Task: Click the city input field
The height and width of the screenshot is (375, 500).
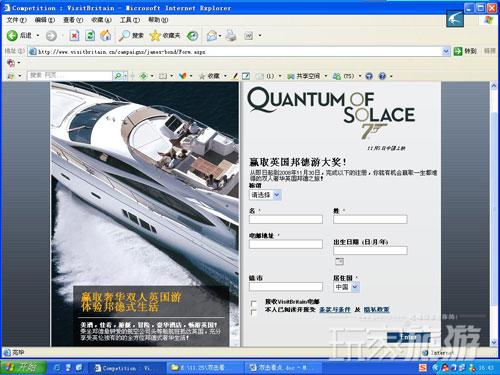Action: (x=286, y=286)
